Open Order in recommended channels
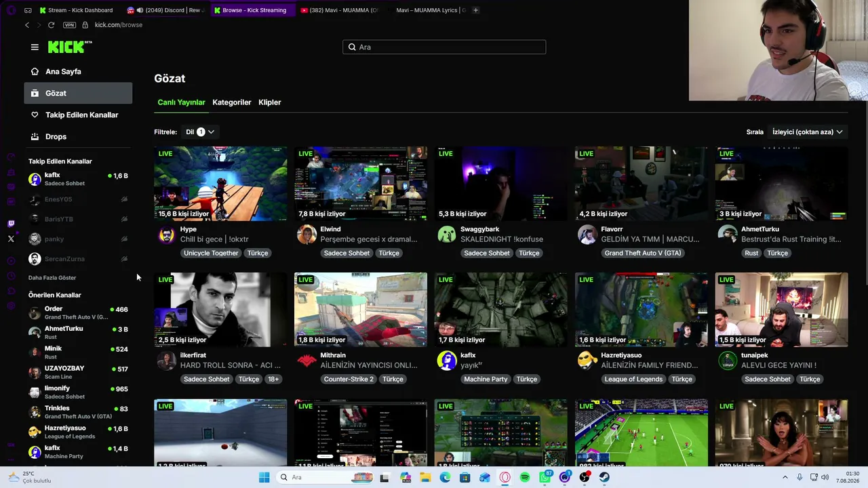Screen dimensions: 868x488 (x=78, y=312)
